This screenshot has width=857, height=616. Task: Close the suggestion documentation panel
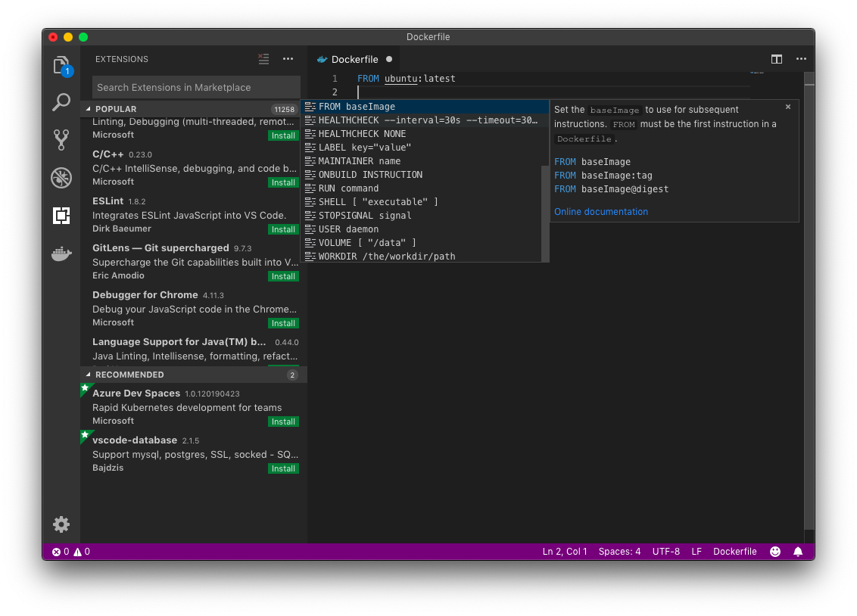point(788,107)
